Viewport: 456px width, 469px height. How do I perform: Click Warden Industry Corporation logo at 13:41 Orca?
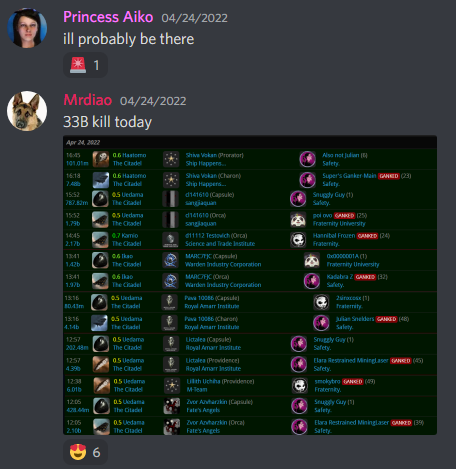[171, 281]
